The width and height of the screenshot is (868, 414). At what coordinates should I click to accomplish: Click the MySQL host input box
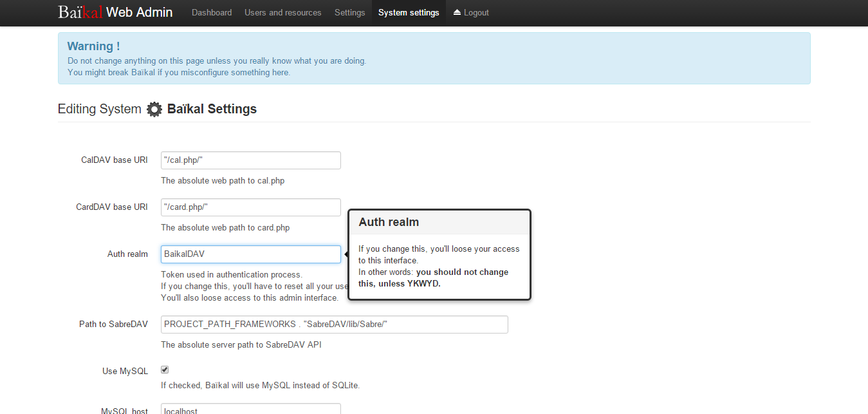[x=250, y=409]
